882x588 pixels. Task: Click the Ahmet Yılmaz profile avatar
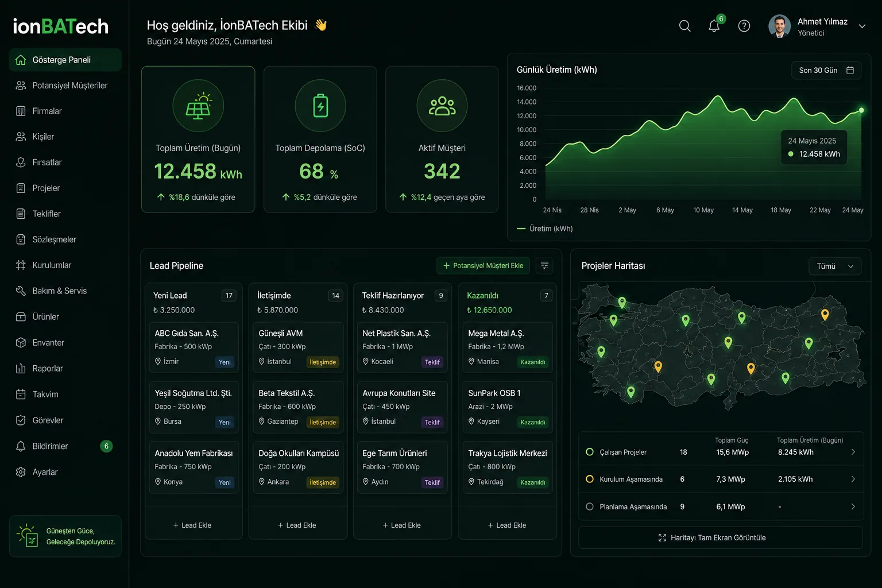coord(779,26)
